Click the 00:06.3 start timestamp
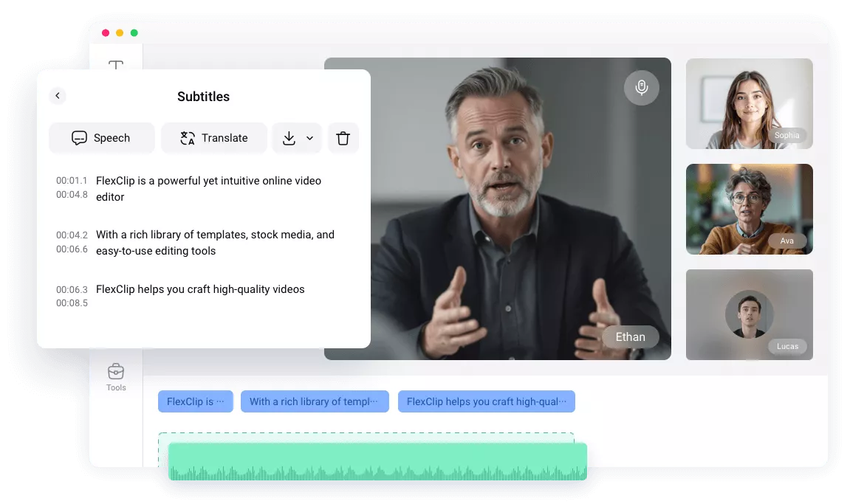Image resolution: width=850 pixels, height=504 pixels. coord(72,290)
